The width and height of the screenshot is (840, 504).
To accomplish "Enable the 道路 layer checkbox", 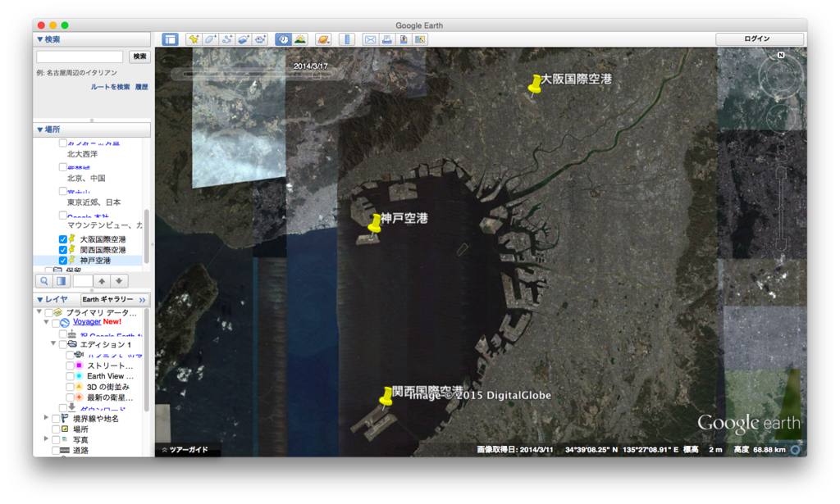I will coord(55,451).
